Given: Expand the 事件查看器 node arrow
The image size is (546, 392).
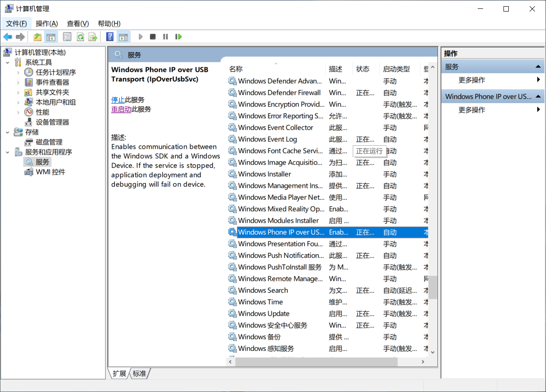Looking at the screenshot, I should 18,82.
